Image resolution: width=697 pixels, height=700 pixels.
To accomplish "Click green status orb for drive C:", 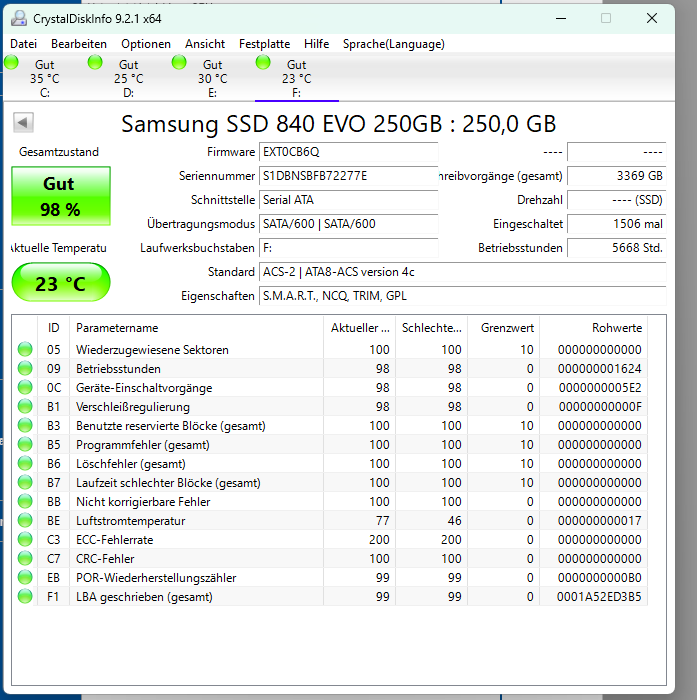I will tap(11, 62).
